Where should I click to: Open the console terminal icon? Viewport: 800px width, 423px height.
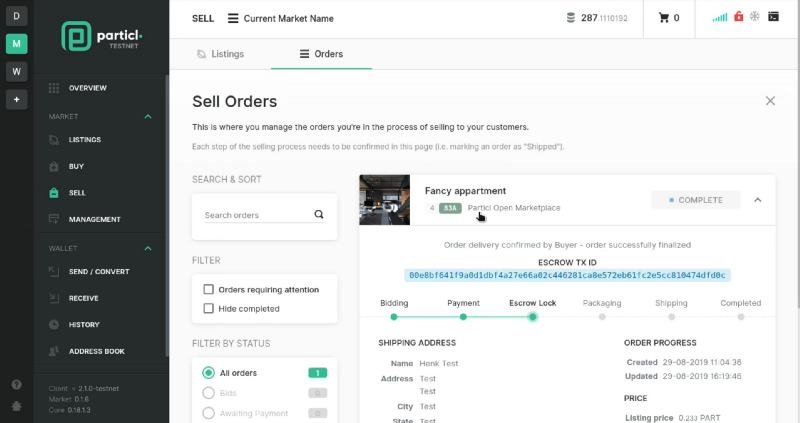(x=773, y=17)
